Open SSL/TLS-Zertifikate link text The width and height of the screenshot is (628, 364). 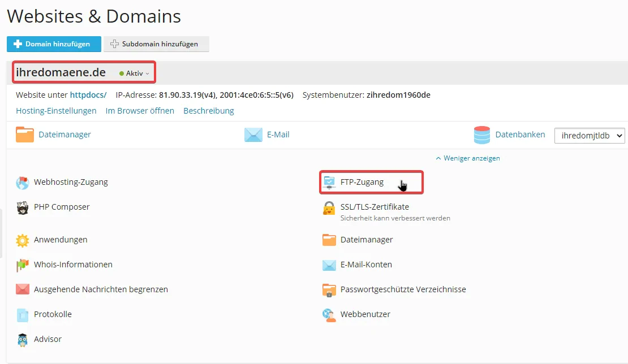point(375,207)
